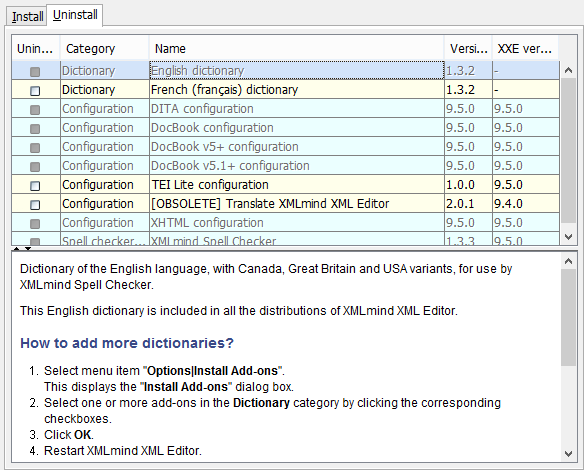Select the Uninstall tab

tap(75, 15)
